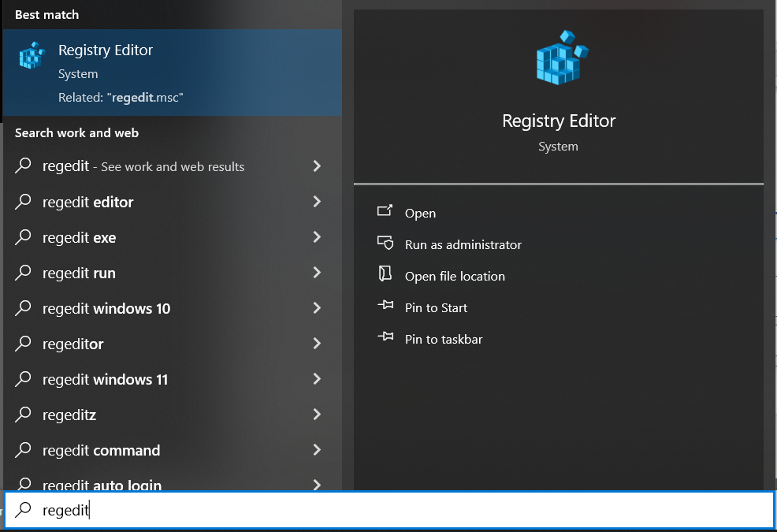Expand results for regedit auto login

[317, 485]
